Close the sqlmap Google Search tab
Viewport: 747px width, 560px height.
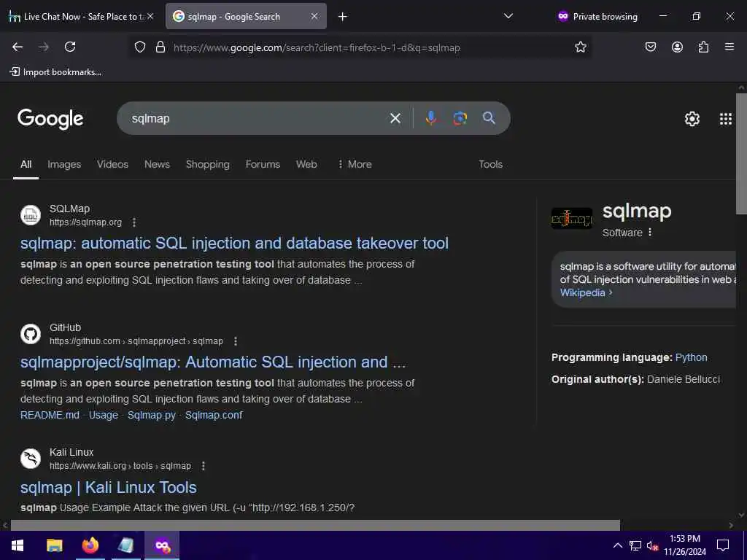pyautogui.click(x=314, y=16)
